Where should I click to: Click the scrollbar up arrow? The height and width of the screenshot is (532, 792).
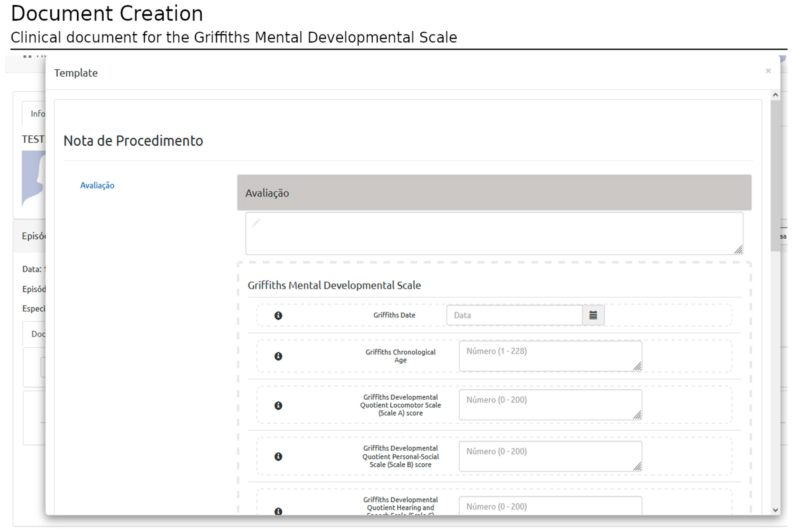pos(775,95)
